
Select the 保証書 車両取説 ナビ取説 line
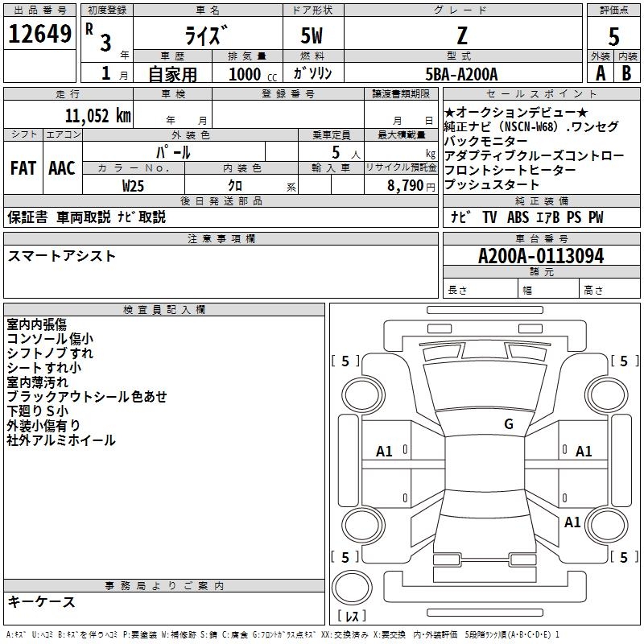point(86,217)
